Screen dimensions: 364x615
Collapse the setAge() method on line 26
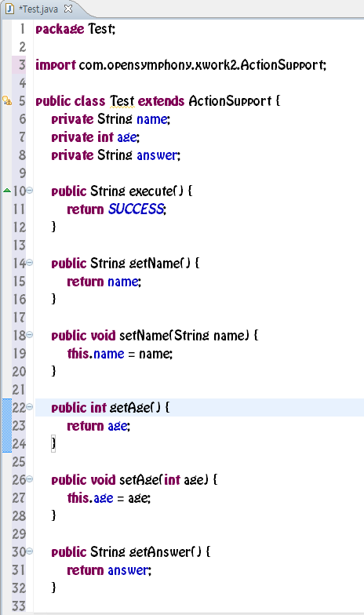click(x=30, y=480)
